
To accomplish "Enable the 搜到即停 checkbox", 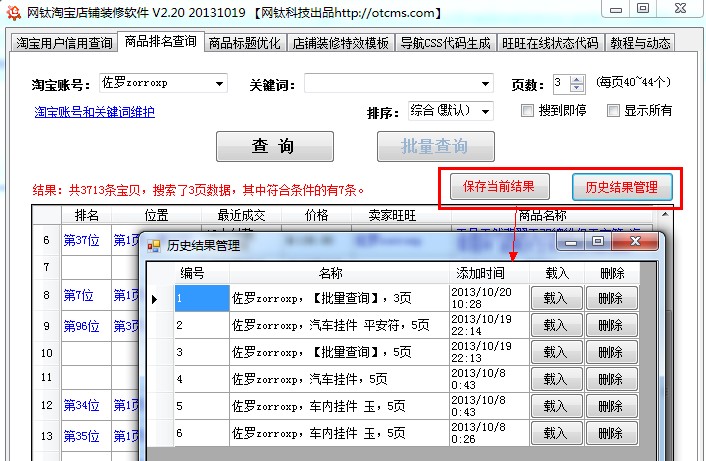I will [x=527, y=110].
